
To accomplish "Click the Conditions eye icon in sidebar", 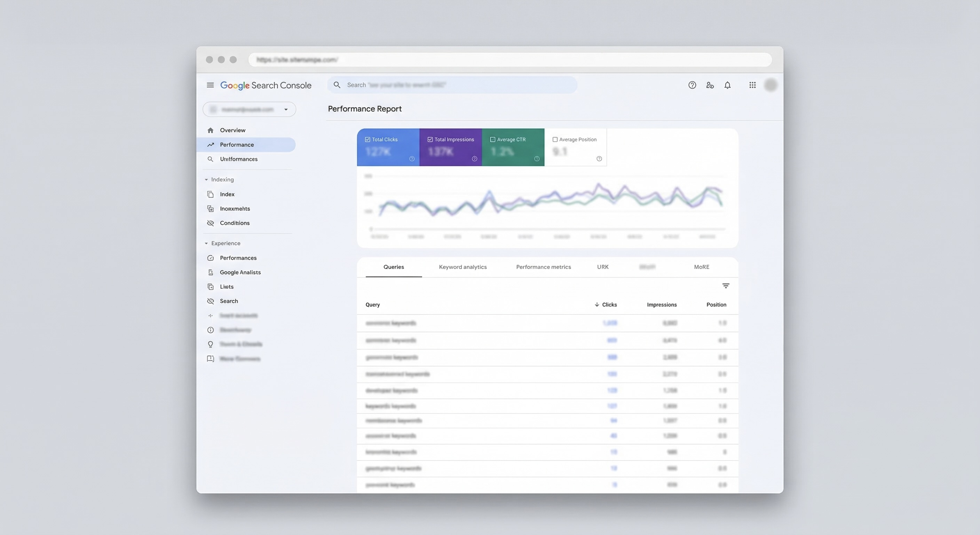I will click(x=211, y=223).
